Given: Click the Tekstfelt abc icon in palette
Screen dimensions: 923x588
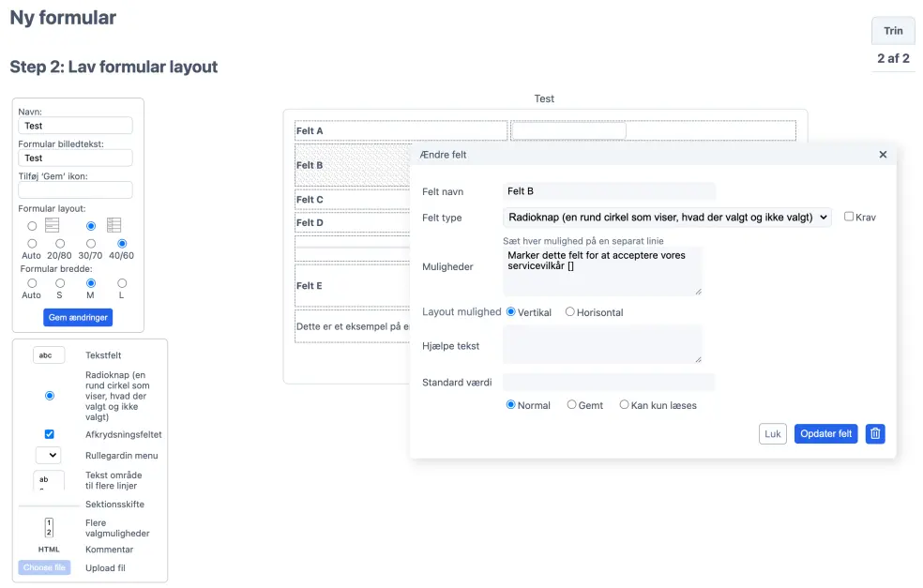Looking at the screenshot, I should tap(49, 355).
